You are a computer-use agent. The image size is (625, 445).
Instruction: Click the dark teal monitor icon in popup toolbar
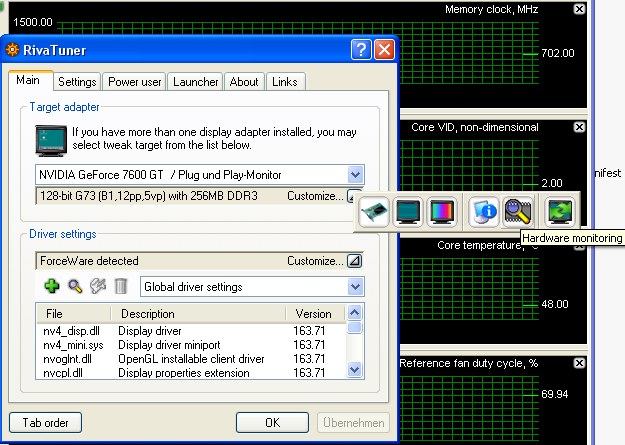coord(408,211)
